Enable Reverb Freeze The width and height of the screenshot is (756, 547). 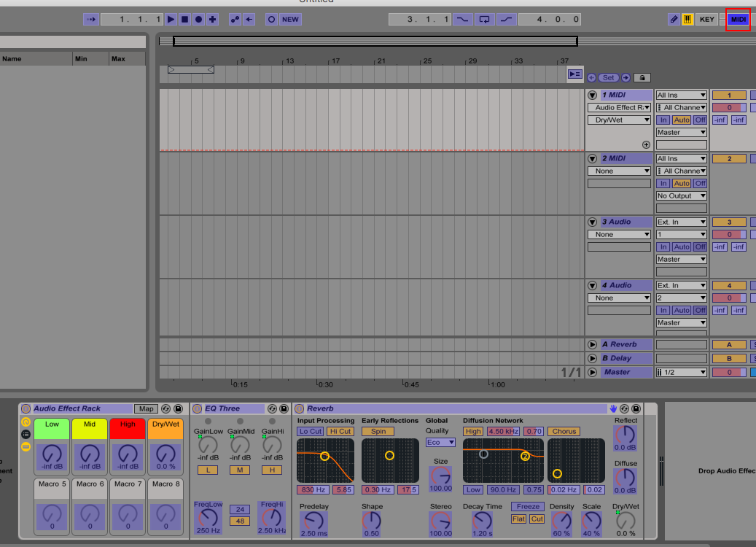pyautogui.click(x=528, y=506)
